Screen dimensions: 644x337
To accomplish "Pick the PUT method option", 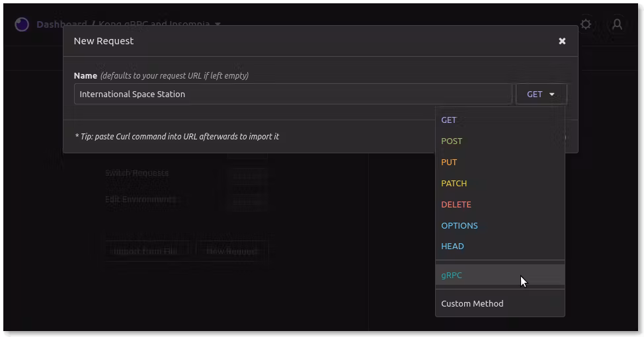I will pos(449,163).
